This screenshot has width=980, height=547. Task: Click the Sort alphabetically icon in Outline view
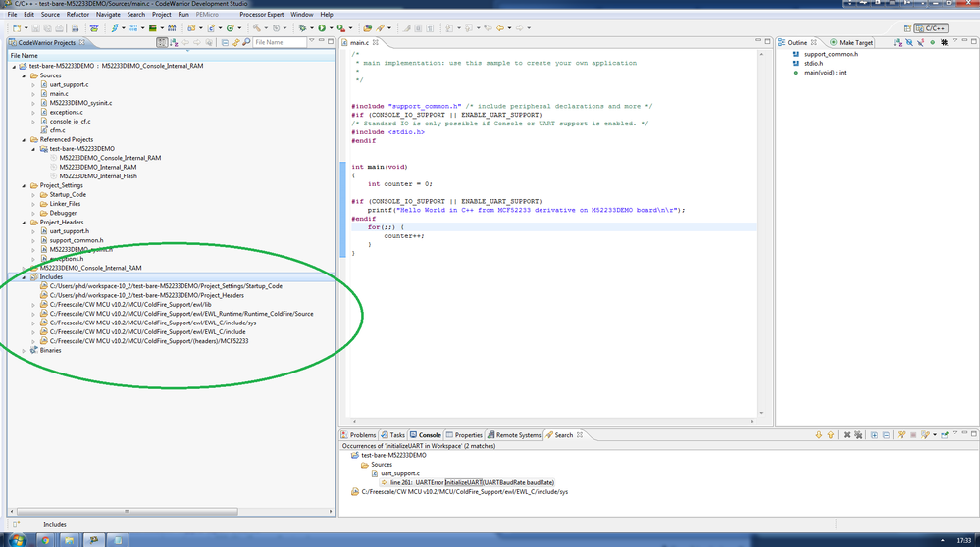pos(898,42)
